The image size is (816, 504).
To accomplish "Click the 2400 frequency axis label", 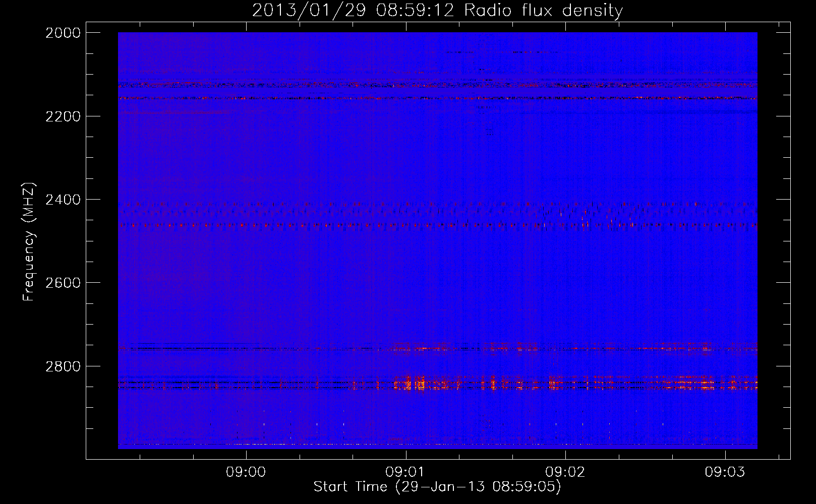I will click(63, 200).
